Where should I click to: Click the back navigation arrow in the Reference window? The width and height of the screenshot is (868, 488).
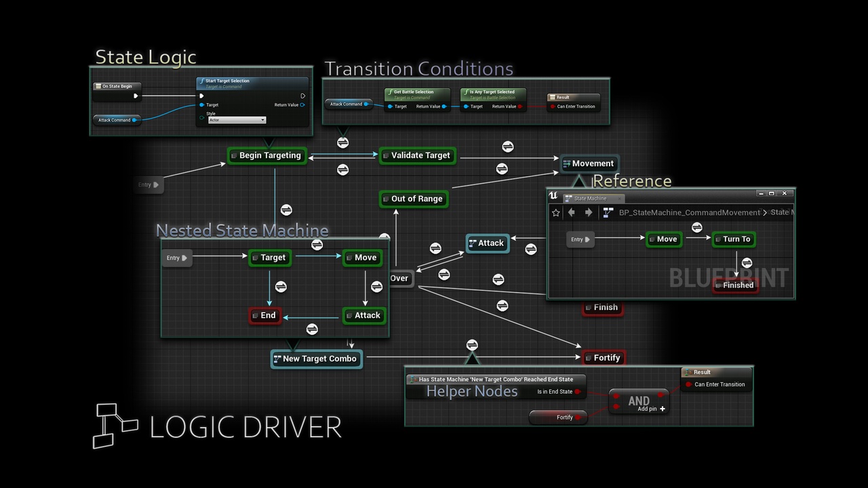572,212
